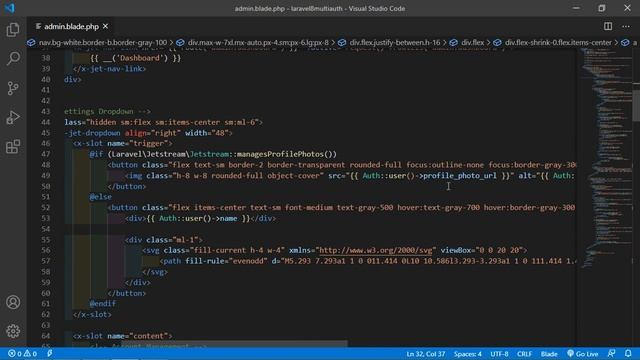Open breadcrumb div.flex

coord(472,42)
